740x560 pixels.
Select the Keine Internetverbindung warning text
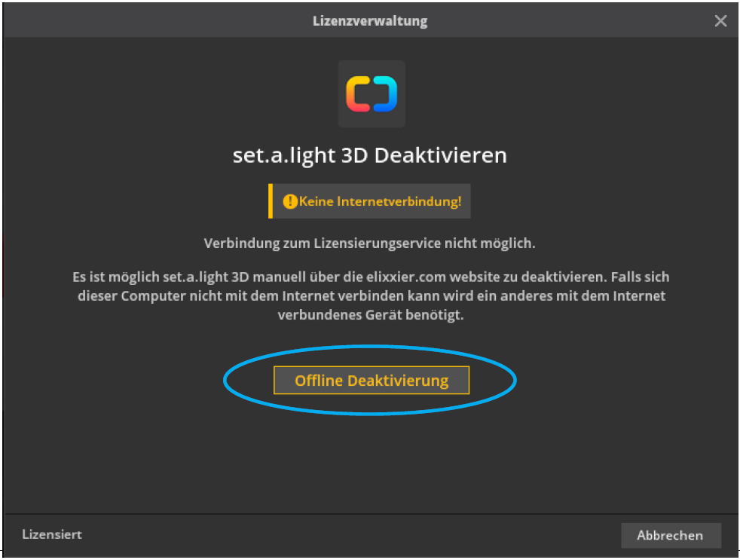coord(380,202)
